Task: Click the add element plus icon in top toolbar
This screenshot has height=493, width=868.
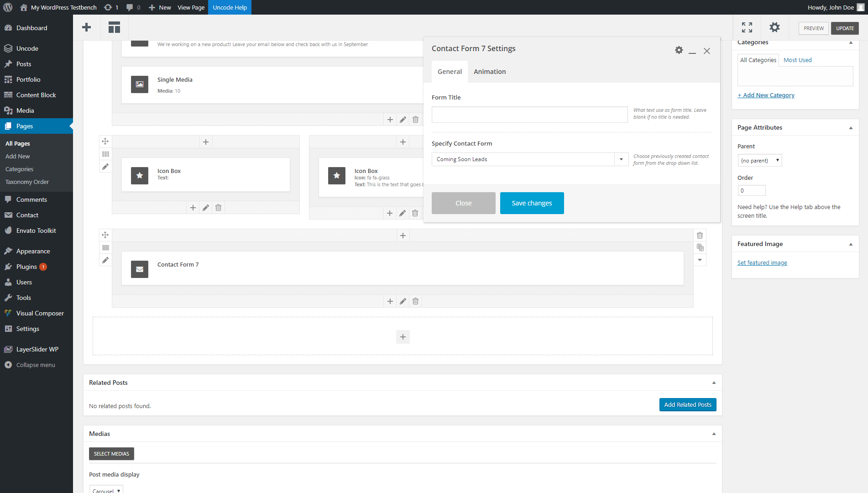Action: (86, 27)
